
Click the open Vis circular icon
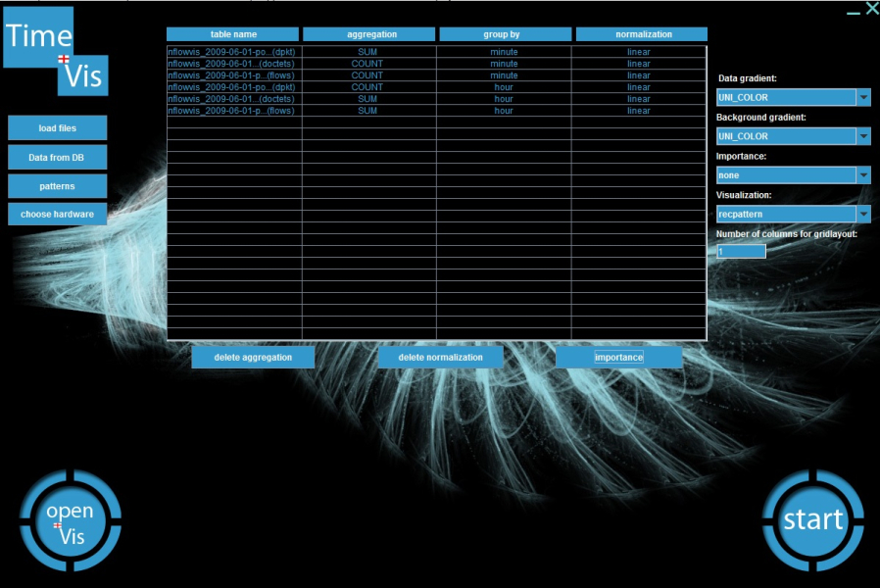pyautogui.click(x=71, y=521)
